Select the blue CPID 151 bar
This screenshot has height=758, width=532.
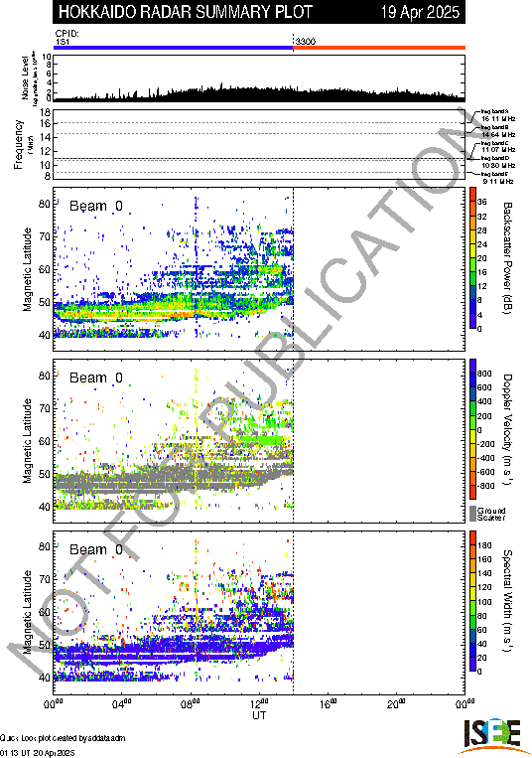tap(174, 48)
